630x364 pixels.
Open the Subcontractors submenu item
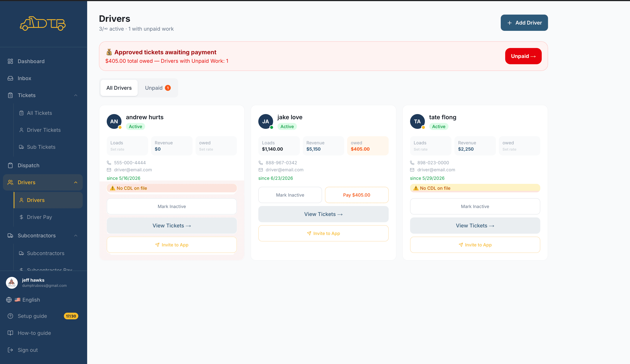48,253
